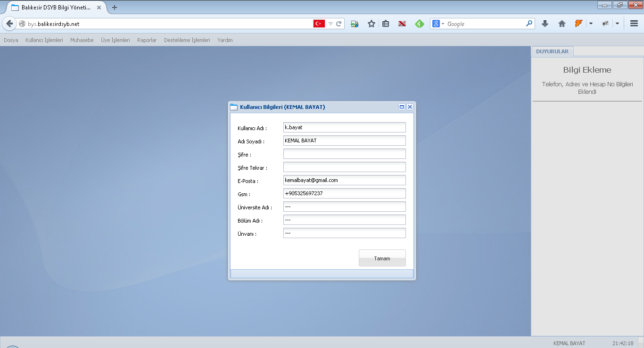Open the Kullanıcı İşlemleri menu
Screen dimensions: 644x348
[x=44, y=40]
